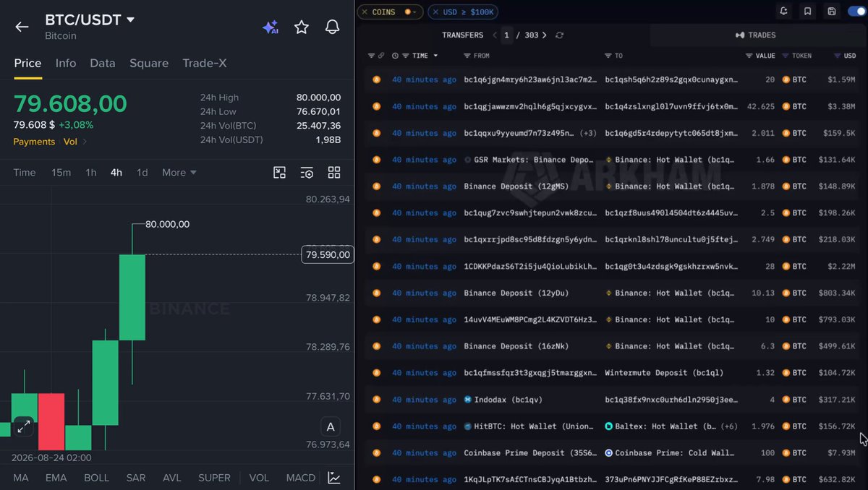Toggle the MACD indicator
Image resolution: width=868 pixels, height=490 pixels.
point(300,478)
